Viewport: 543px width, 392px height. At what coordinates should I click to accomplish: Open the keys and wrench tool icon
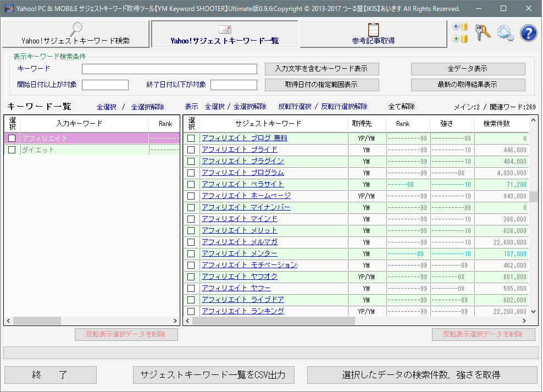[483, 32]
